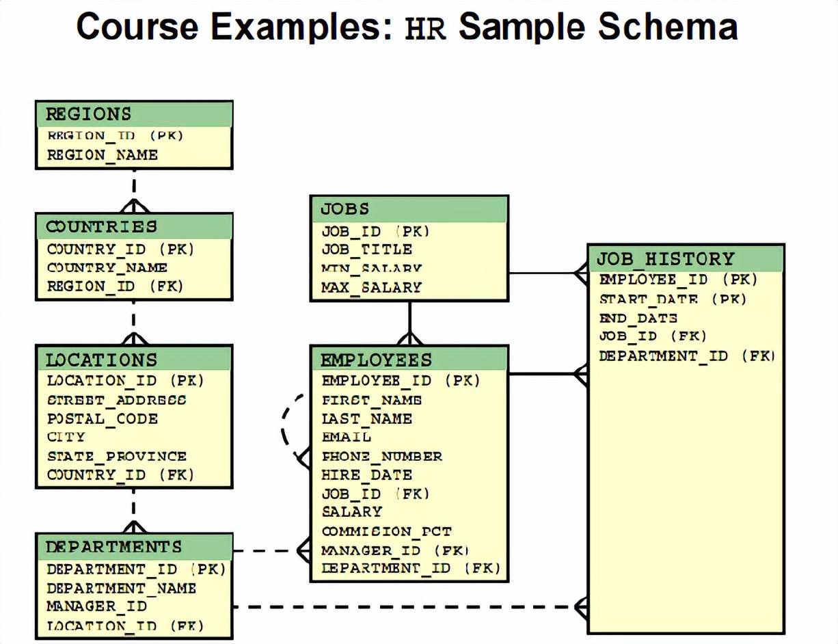Select the JOBS table header
This screenshot has width=838, height=644.
(344, 209)
